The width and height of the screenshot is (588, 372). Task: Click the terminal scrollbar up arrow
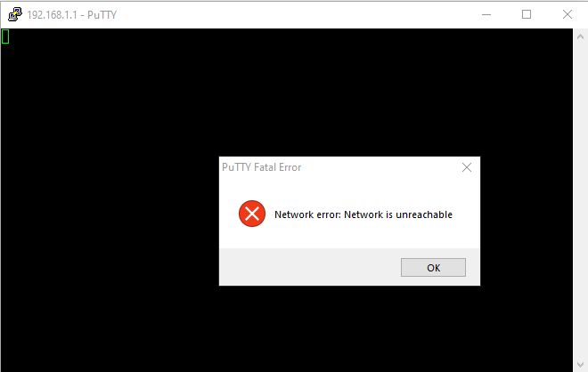tap(580, 36)
